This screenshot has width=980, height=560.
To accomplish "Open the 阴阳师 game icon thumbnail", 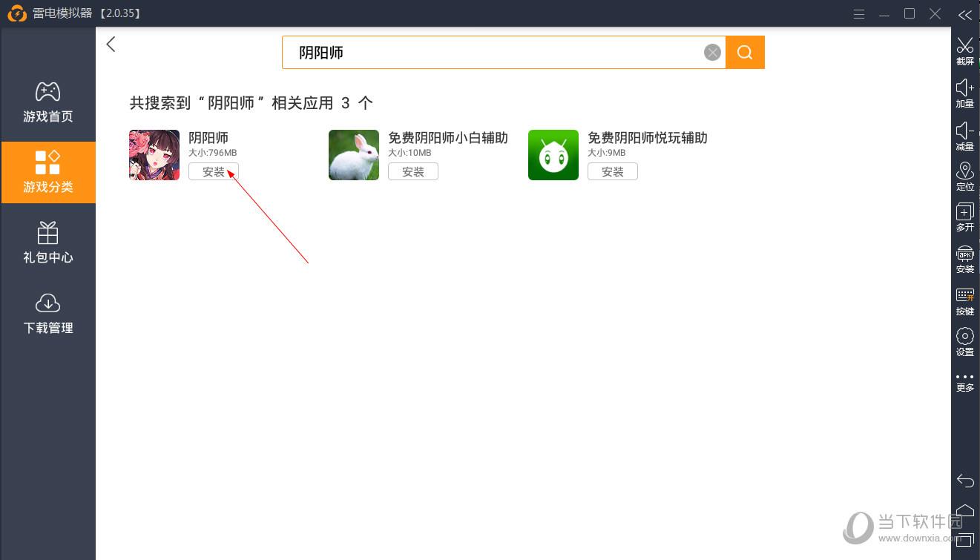I will (x=154, y=155).
